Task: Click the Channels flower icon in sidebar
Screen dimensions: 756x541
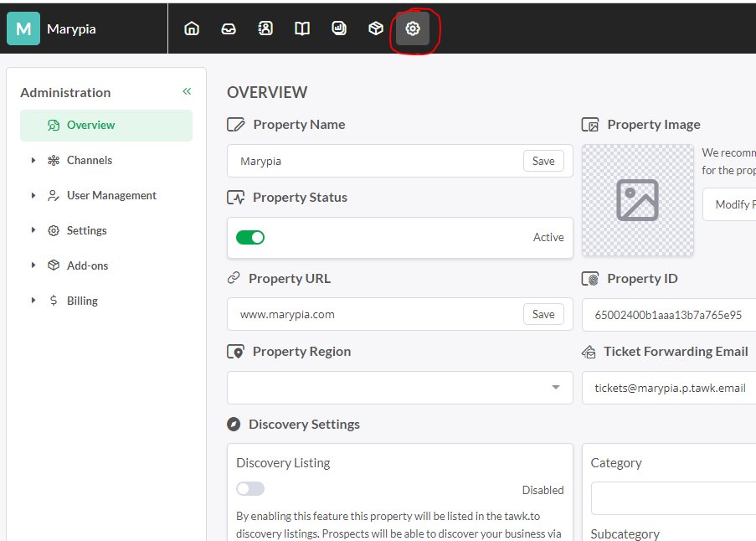Action: pyautogui.click(x=54, y=160)
